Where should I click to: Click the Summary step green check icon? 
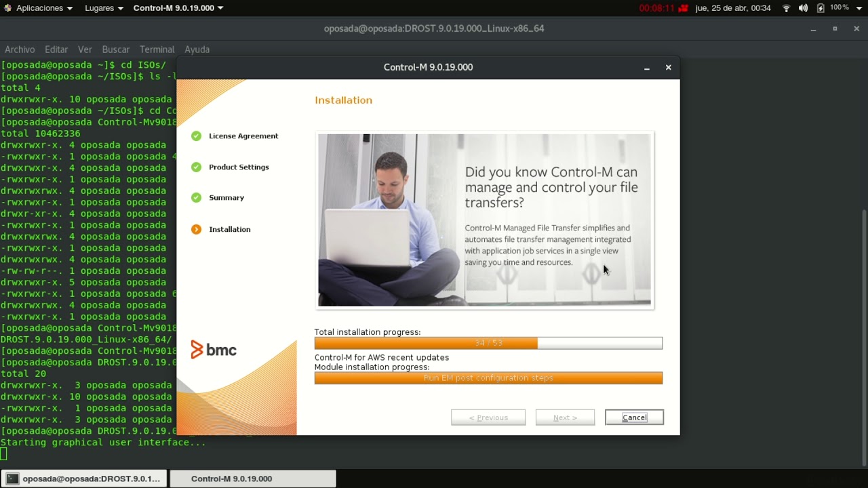196,198
